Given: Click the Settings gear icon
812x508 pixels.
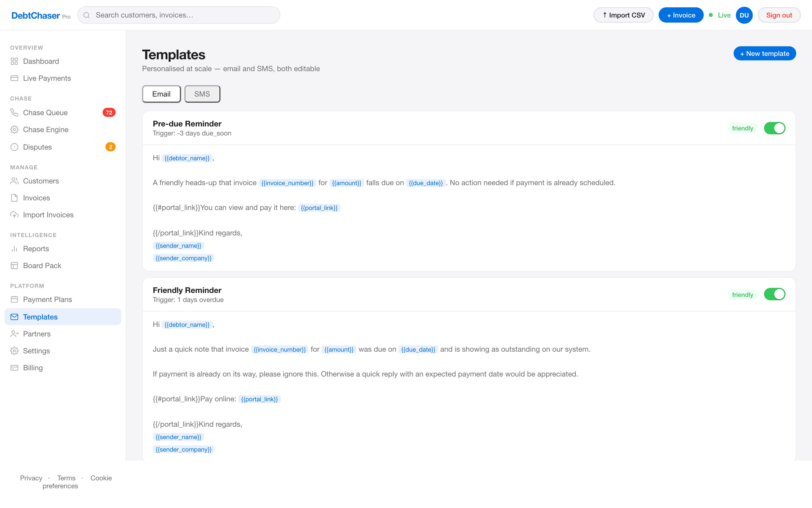Looking at the screenshot, I should click(14, 351).
